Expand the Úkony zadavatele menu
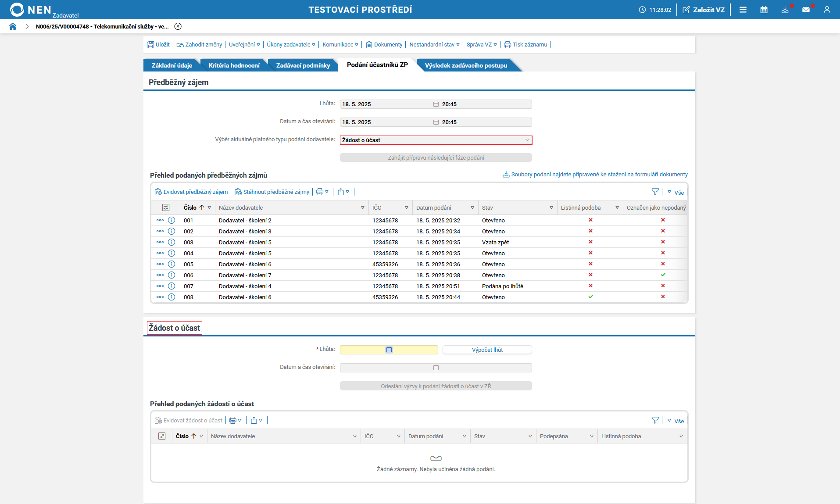Screen dimensions: 840x504 pyautogui.click(x=291, y=44)
